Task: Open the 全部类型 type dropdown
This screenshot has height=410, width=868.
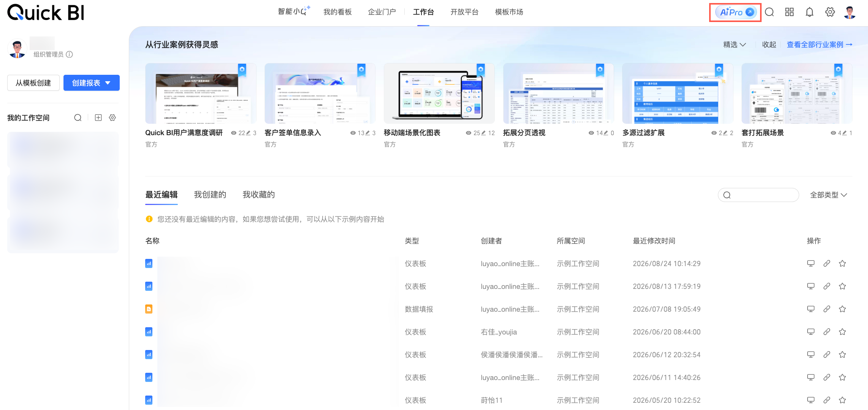Action: (x=828, y=195)
